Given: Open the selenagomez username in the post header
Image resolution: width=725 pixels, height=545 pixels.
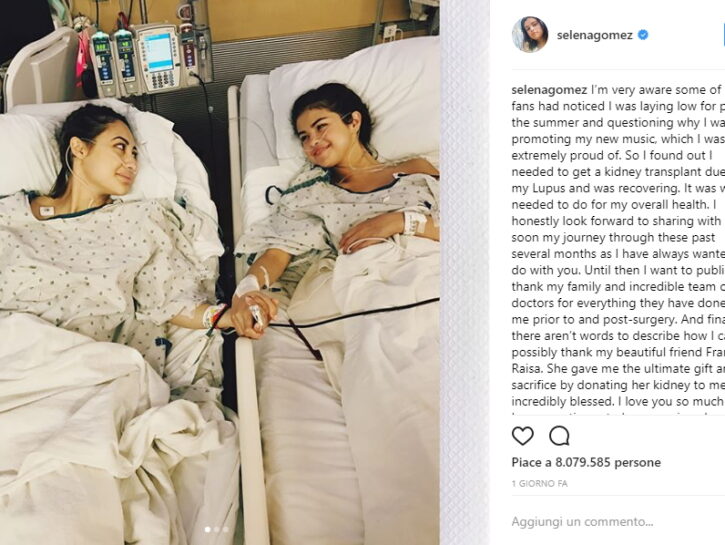Looking at the screenshot, I should (595, 35).
